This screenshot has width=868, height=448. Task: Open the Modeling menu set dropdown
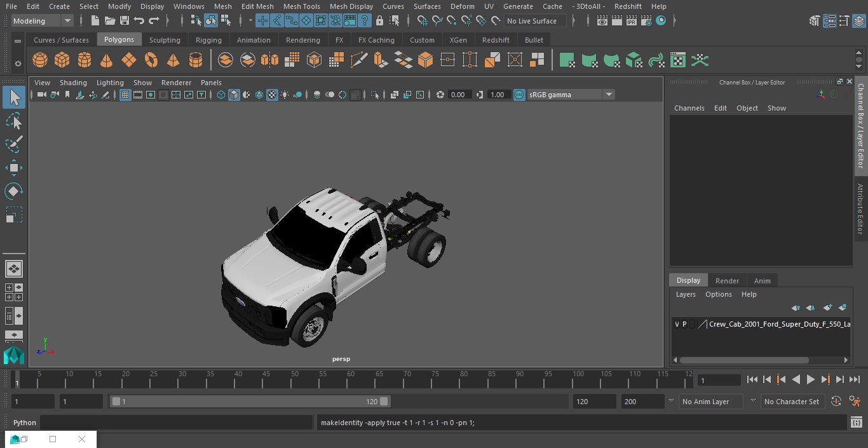tap(43, 21)
